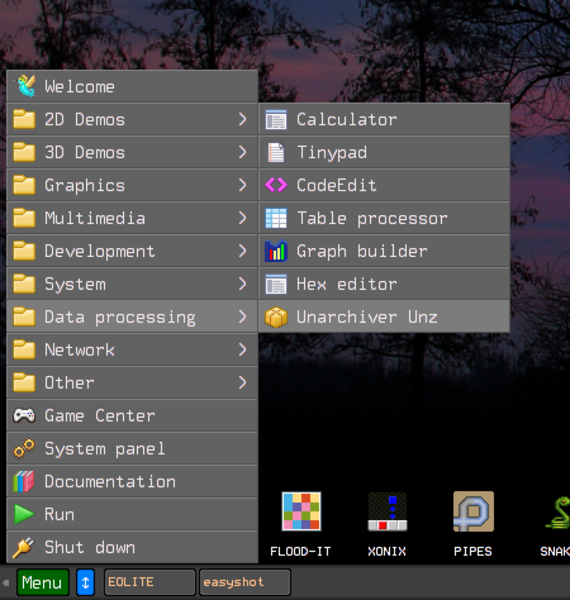Click the Table processor grid icon
This screenshot has width=570, height=600.
coord(276,218)
